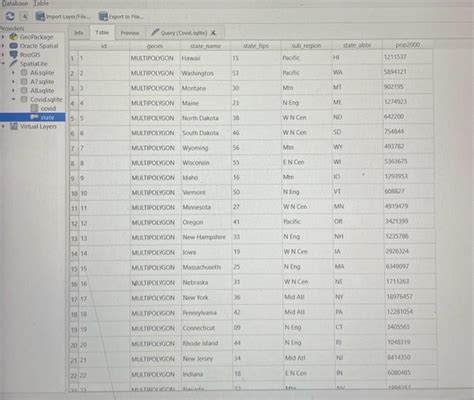The image size is (474, 400).
Task: Click the Rhode Island cell
Action: 207,343
